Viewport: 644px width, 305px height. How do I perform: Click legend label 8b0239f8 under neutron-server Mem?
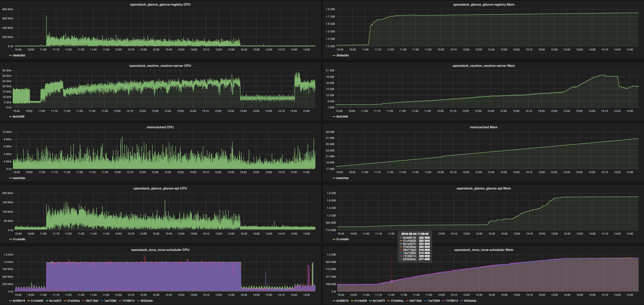click(x=342, y=117)
